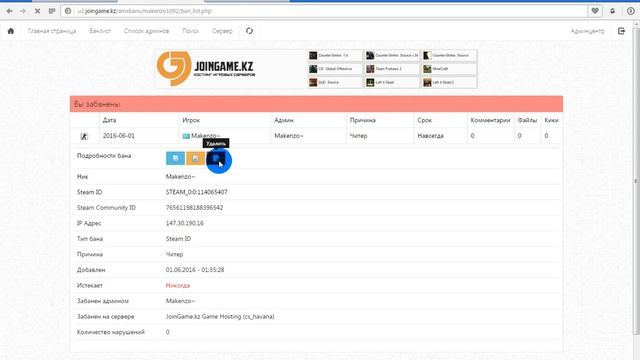This screenshot has width=640, height=360.
Task: Open the Team Fortress 2 game button
Action: point(392,69)
